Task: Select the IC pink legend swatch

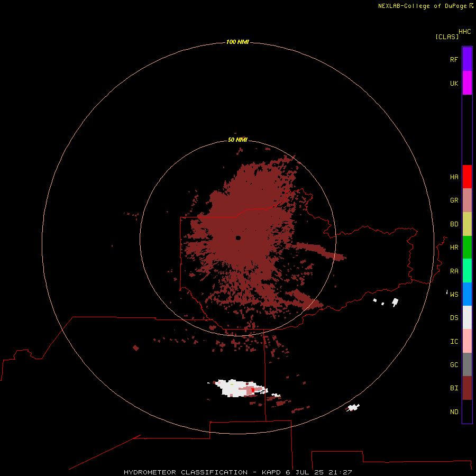Action: [x=467, y=341]
